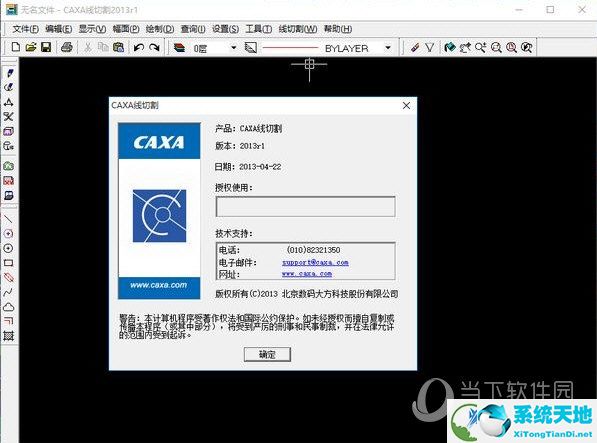Cut selection with the scissors toolbar icon
Image resolution: width=597 pixels, height=443 pixels.
coord(88,47)
